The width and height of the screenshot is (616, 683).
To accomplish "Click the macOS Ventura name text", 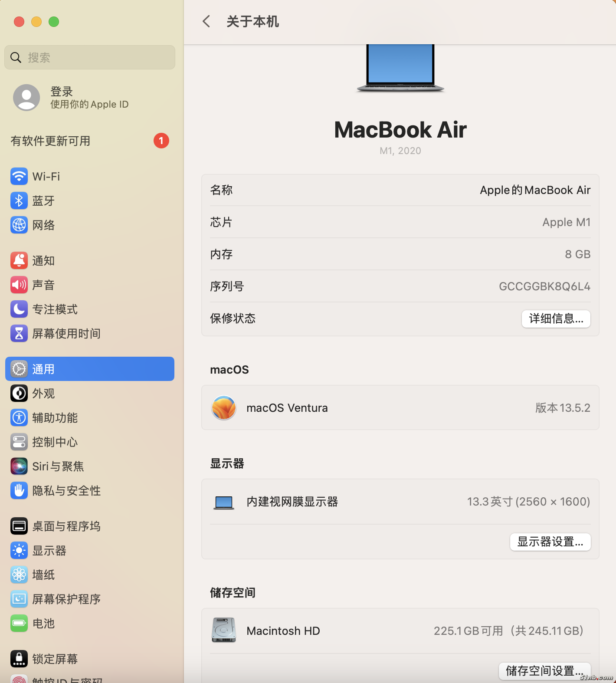I will click(287, 408).
